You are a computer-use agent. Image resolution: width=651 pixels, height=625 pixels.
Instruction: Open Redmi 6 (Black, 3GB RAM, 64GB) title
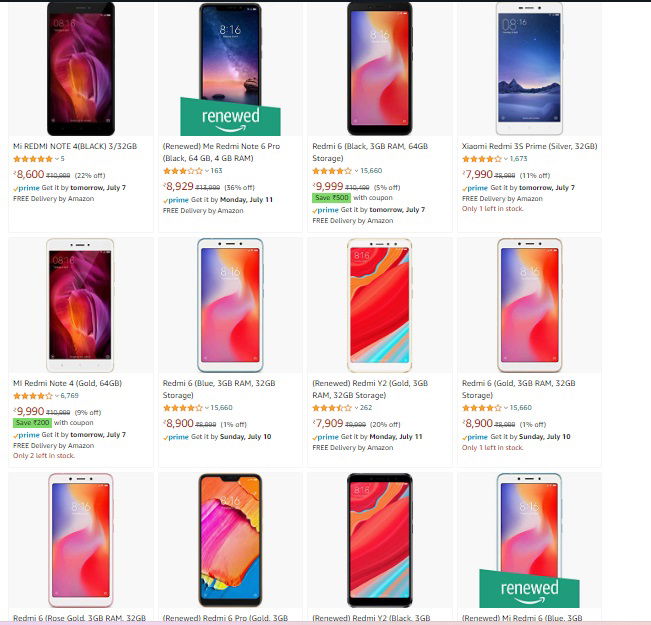pyautogui.click(x=369, y=151)
